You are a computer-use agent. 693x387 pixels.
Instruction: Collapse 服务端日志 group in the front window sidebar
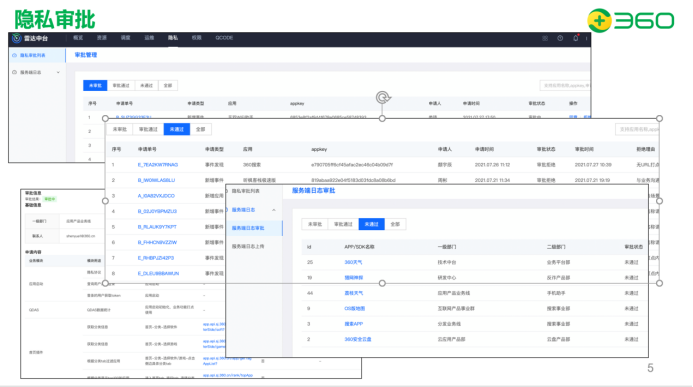point(274,210)
